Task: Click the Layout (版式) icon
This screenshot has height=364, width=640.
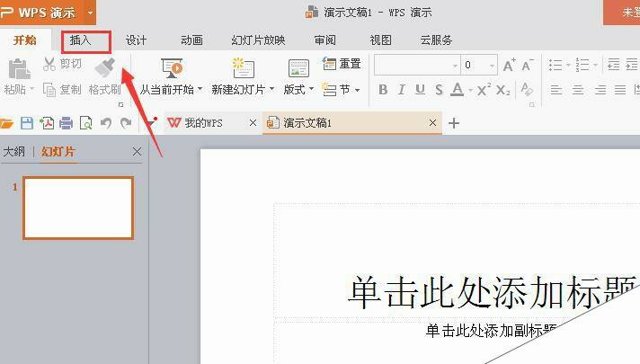Action: (x=298, y=68)
